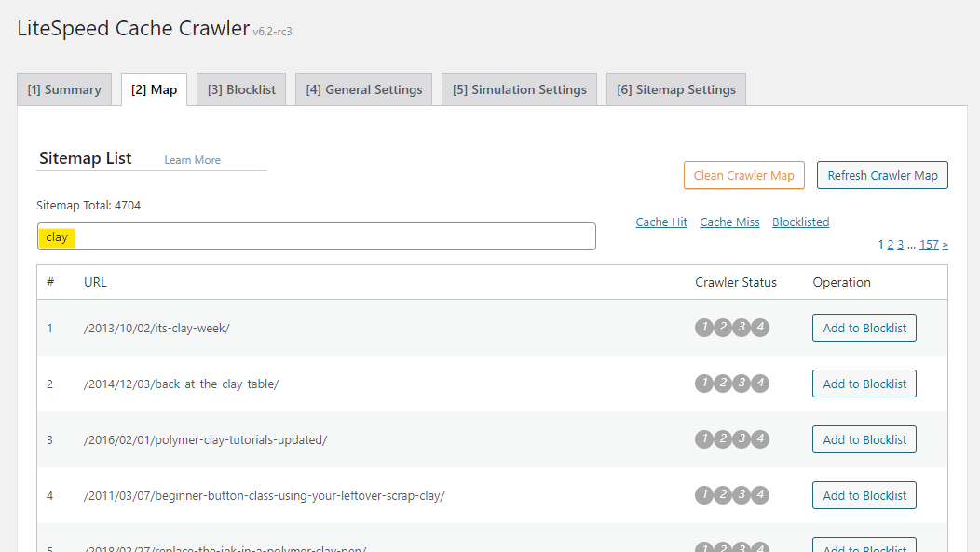The width and height of the screenshot is (980, 552).
Task: Select the beginner-button-class-using-your-leftover-scrap-clay URL text
Action: [x=265, y=496]
